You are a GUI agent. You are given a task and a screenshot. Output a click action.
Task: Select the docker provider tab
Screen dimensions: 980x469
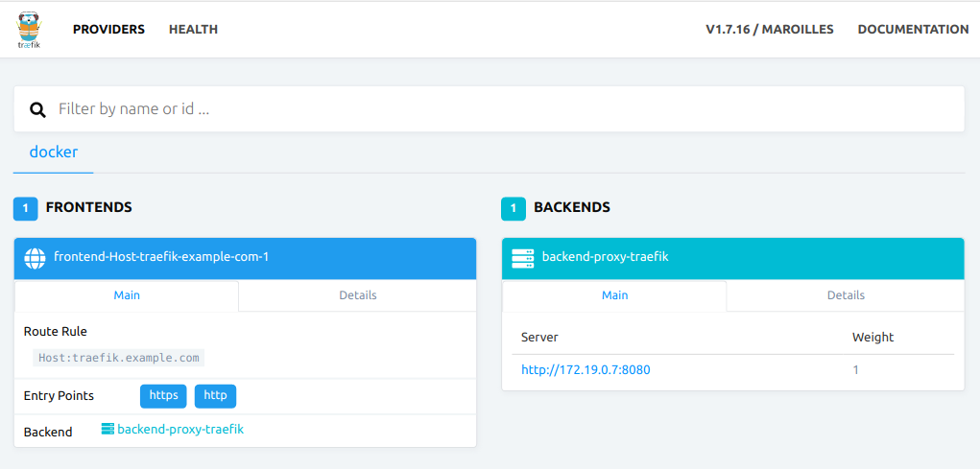54,152
